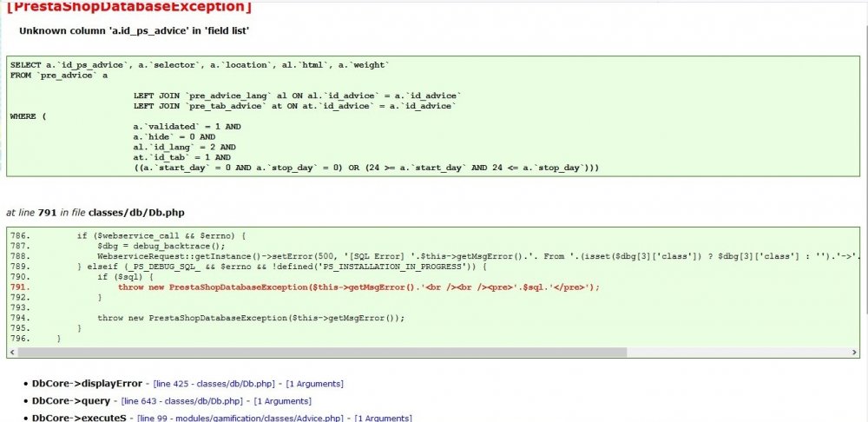Click code line 786 with $webservice_call check
The image size is (868, 422).
161,235
